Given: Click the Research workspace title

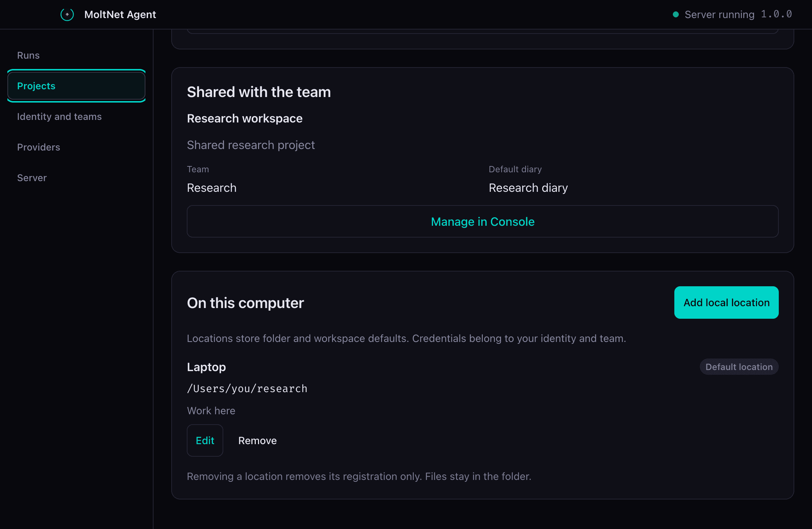Looking at the screenshot, I should click(x=245, y=118).
